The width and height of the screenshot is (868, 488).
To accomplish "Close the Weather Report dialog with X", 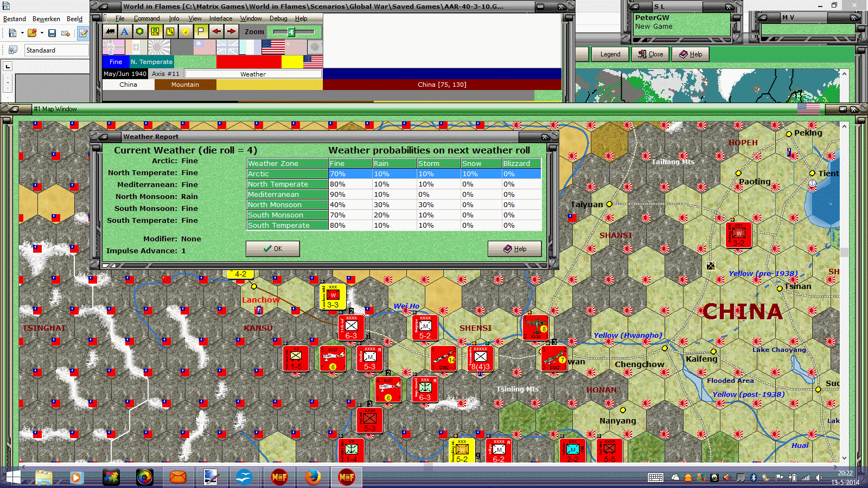I will pos(545,137).
